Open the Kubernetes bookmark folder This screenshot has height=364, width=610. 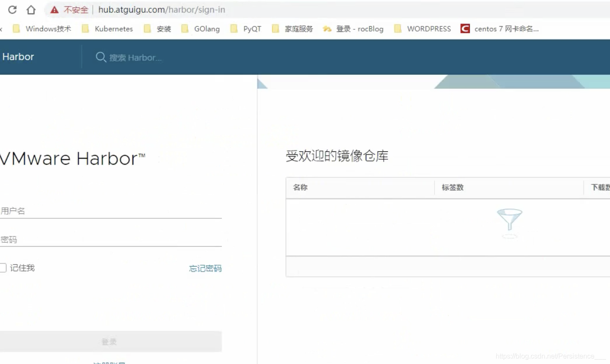click(x=107, y=29)
